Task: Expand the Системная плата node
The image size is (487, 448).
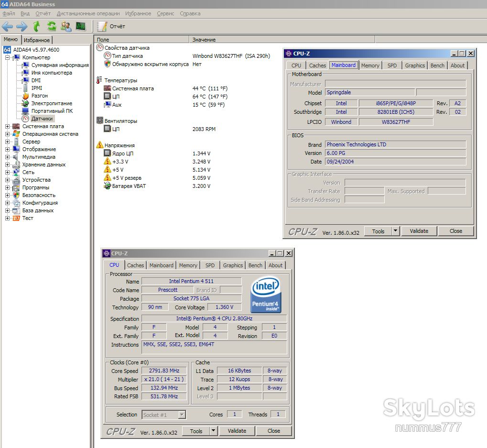Action: [8, 126]
